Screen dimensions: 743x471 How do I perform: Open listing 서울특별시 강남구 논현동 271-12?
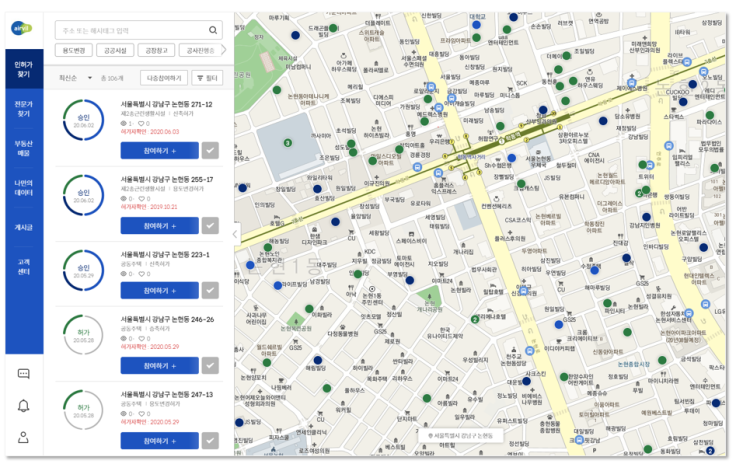(x=166, y=104)
